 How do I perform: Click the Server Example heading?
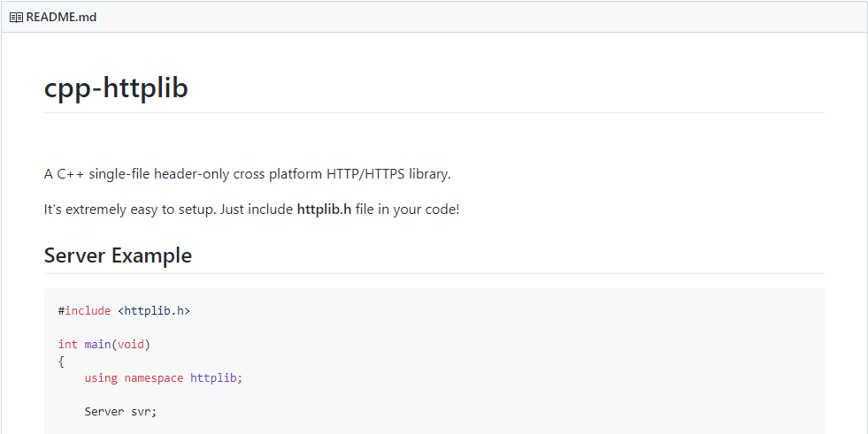[x=118, y=255]
